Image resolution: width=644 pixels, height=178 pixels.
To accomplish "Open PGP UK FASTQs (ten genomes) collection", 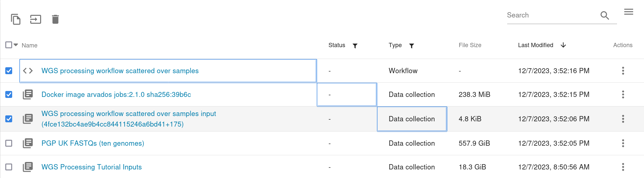I will pyautogui.click(x=93, y=143).
